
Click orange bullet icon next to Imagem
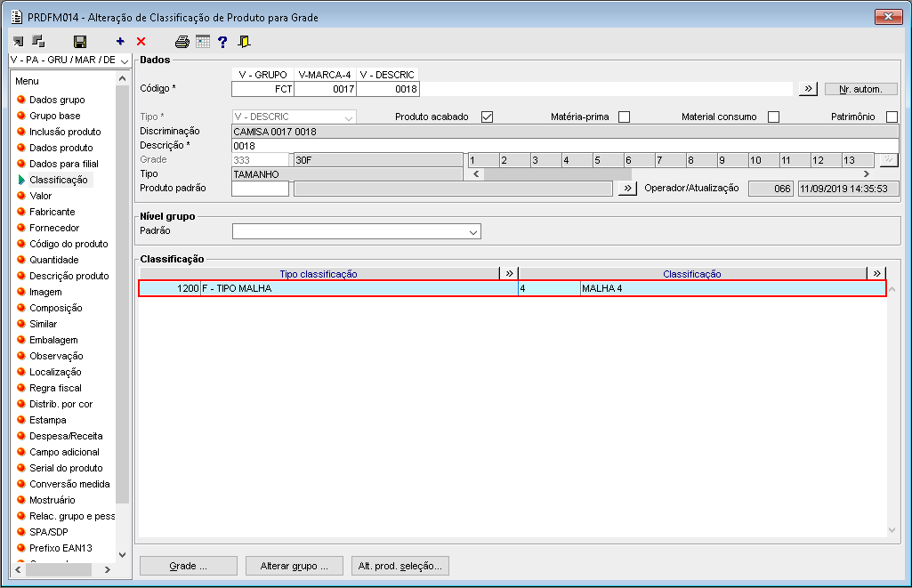(21, 292)
